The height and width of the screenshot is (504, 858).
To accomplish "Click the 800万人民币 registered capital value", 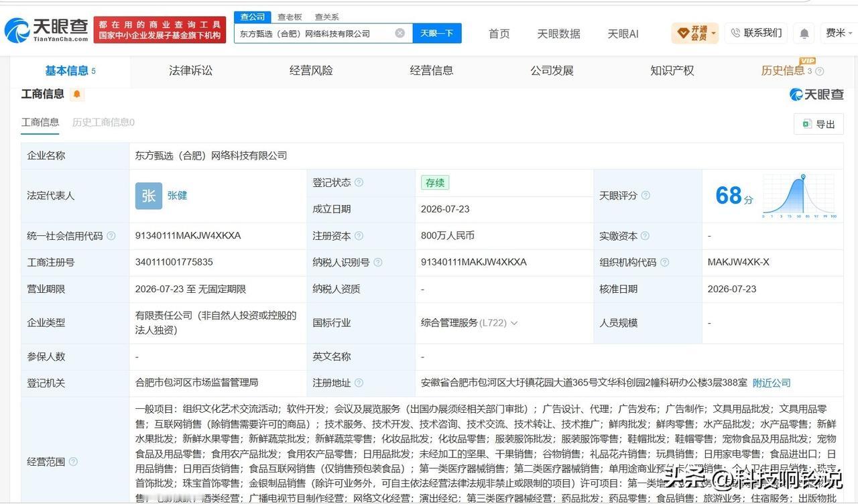I will 448,236.
